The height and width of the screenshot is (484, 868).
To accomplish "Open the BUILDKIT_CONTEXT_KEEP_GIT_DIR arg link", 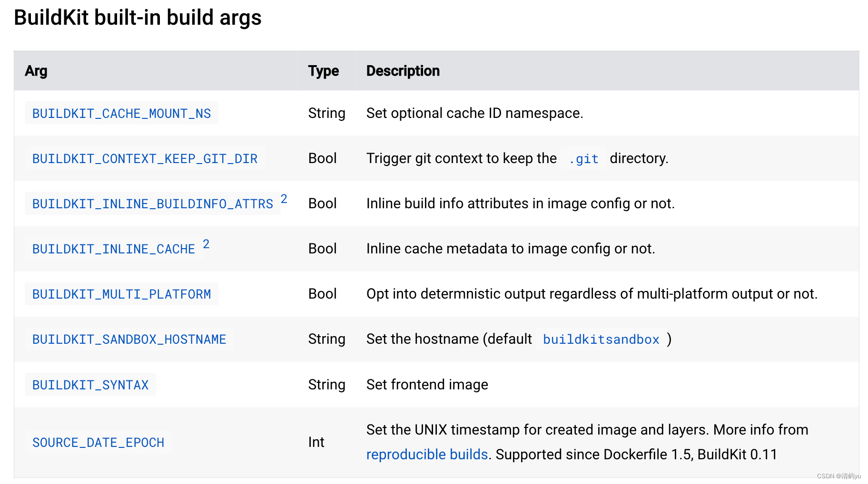I will [x=145, y=159].
